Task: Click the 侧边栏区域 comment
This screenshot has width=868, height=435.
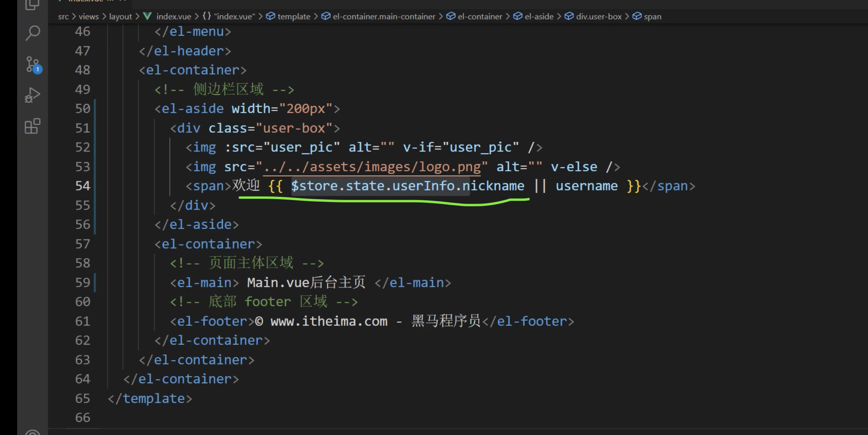Action: point(224,89)
